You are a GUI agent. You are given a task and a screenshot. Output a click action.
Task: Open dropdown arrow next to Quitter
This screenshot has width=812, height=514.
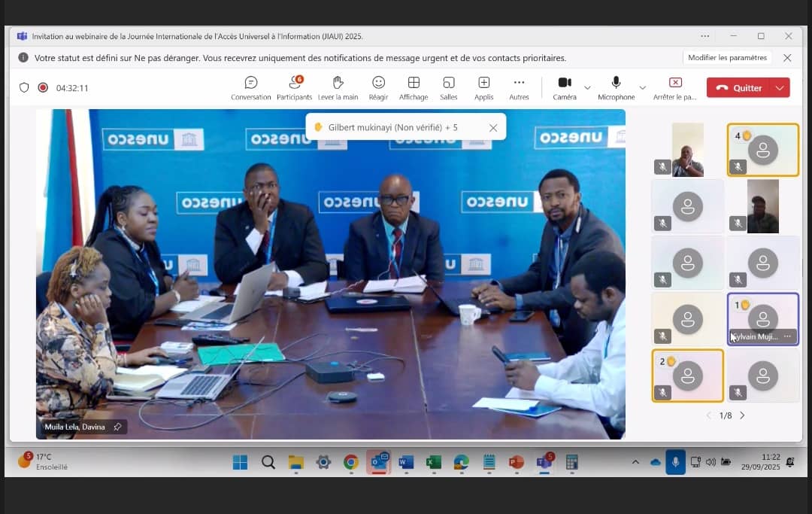[780, 88]
